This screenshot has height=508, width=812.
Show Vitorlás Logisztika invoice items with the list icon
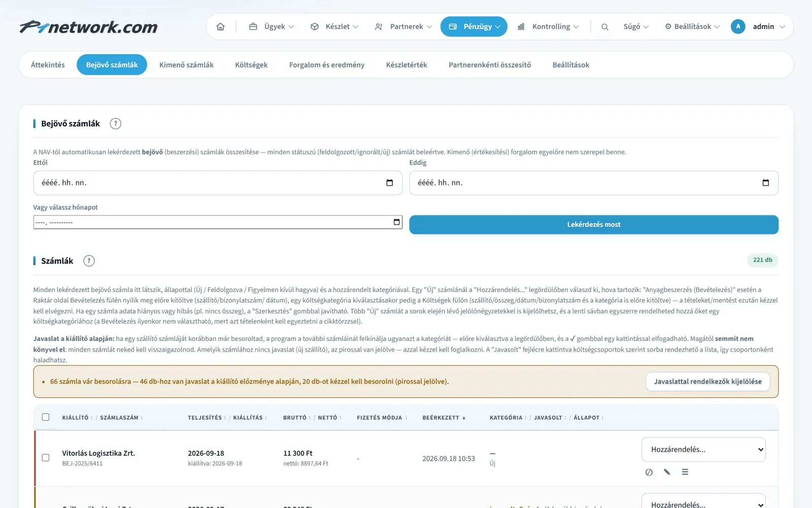pos(685,472)
